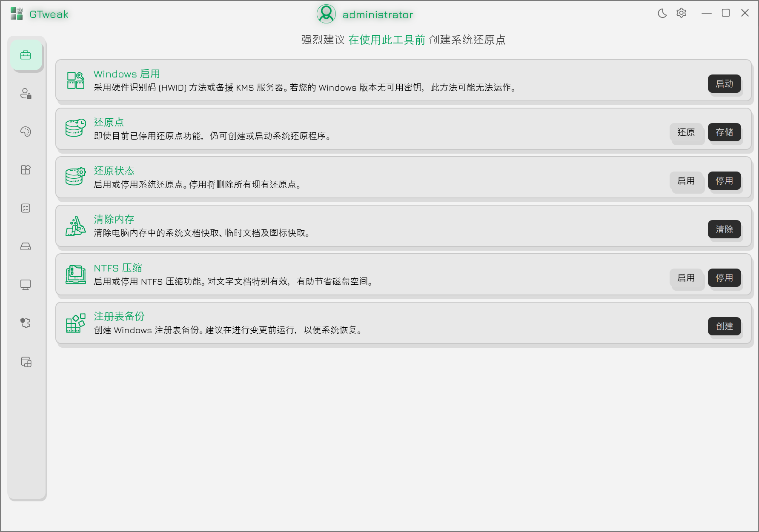Click 启动 to activate Windows
The image size is (759, 532).
point(725,84)
